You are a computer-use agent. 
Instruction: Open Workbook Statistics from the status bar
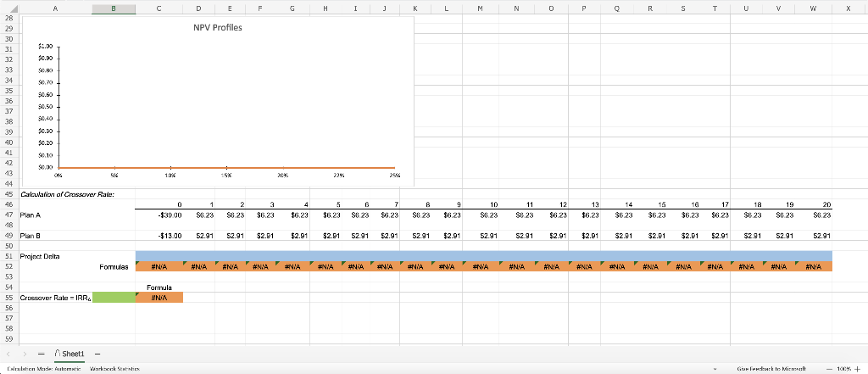[x=114, y=368]
